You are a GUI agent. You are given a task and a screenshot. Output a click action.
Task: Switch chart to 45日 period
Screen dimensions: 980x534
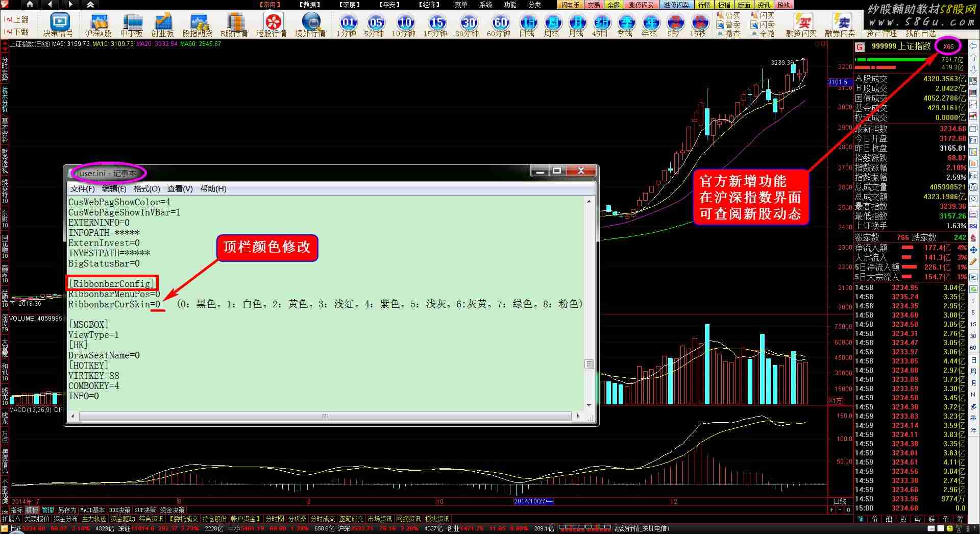(601, 25)
